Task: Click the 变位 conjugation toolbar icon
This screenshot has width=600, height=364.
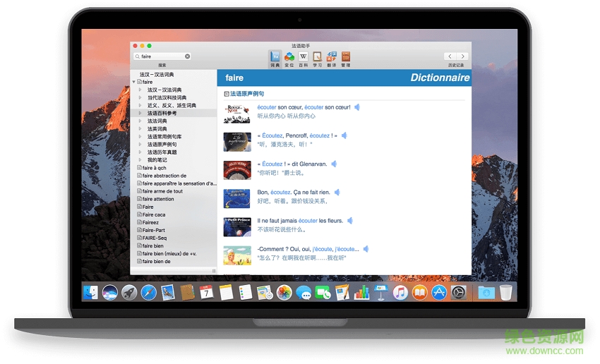Action: coord(289,56)
